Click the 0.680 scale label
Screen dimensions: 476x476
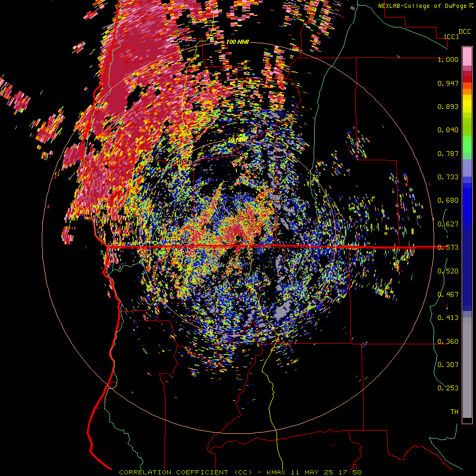pos(448,200)
